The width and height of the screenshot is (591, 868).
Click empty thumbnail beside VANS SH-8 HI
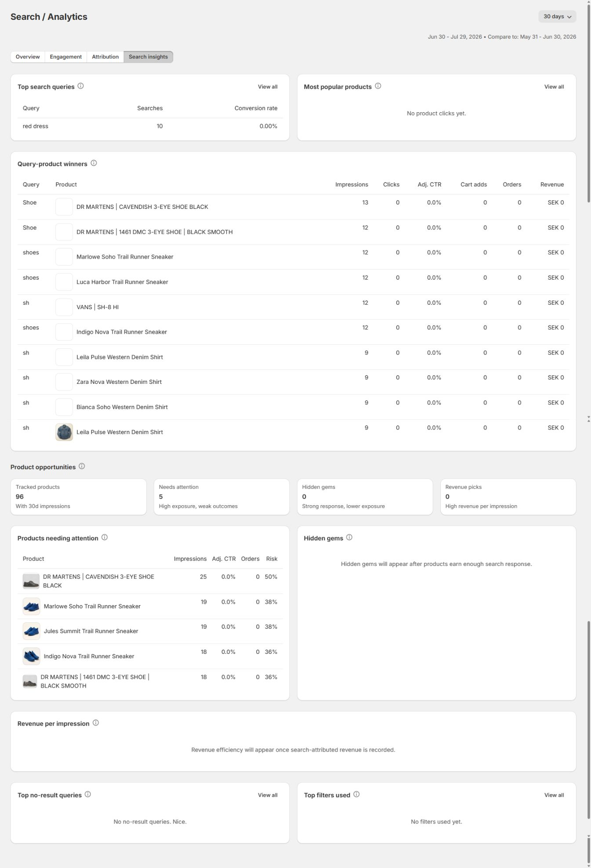click(x=64, y=307)
